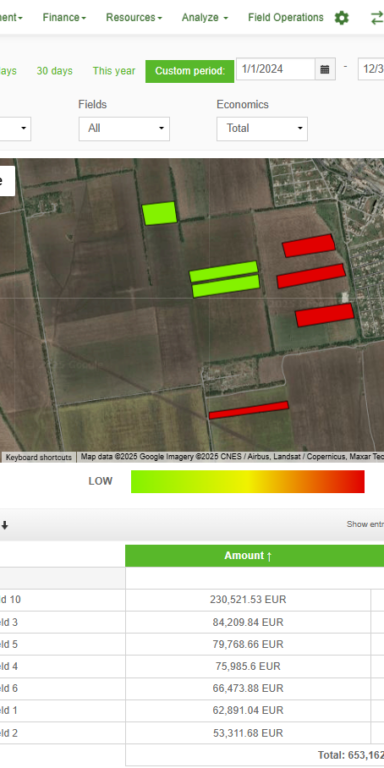Open the Economics dropdown set to Total
Image resolution: width=384 pixels, height=768 pixels.
coord(262,129)
